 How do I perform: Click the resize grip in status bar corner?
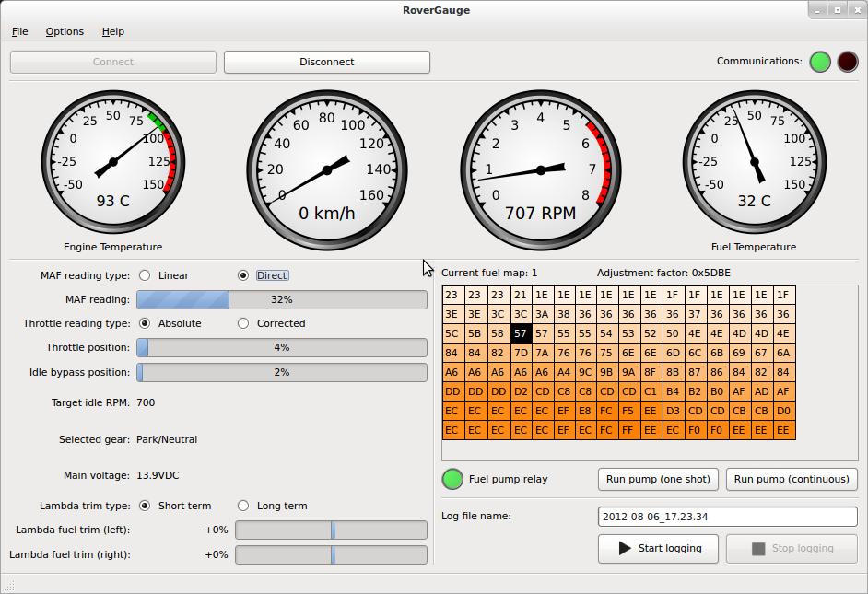tap(9, 585)
